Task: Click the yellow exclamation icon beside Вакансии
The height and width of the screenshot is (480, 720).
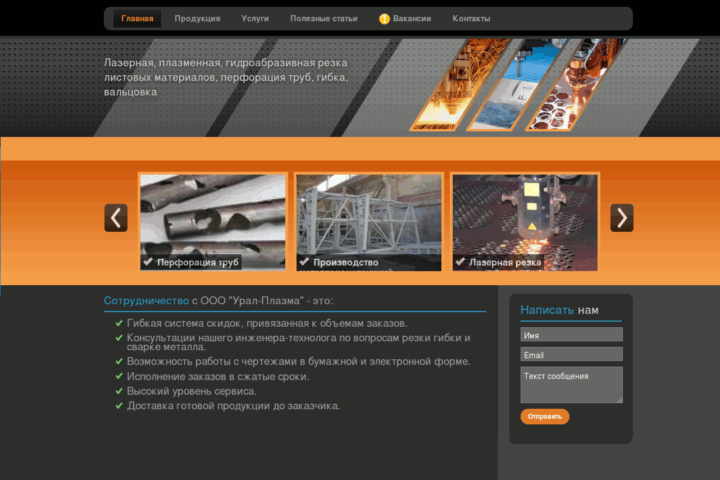Action: [384, 19]
